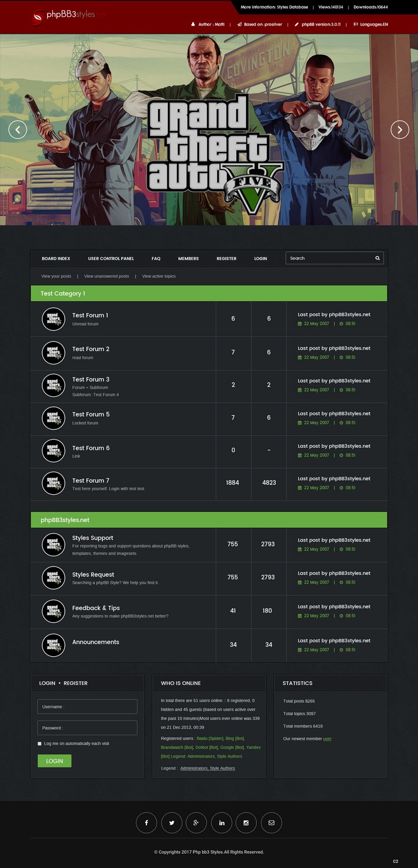Click the Facebook social icon
The height and width of the screenshot is (868, 418).
coord(146,822)
